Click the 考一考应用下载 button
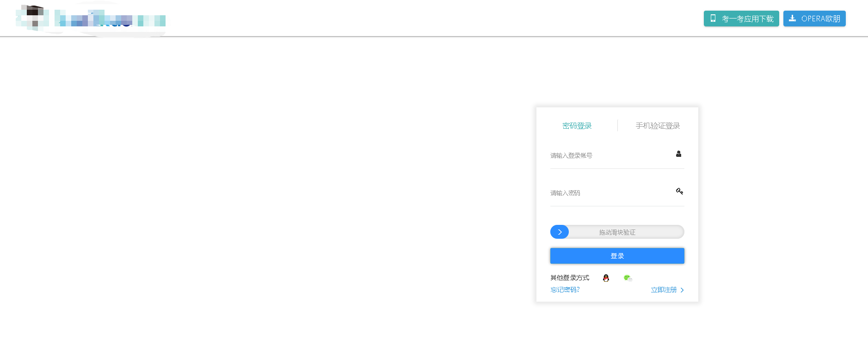This screenshot has height=341, width=868. [x=741, y=19]
